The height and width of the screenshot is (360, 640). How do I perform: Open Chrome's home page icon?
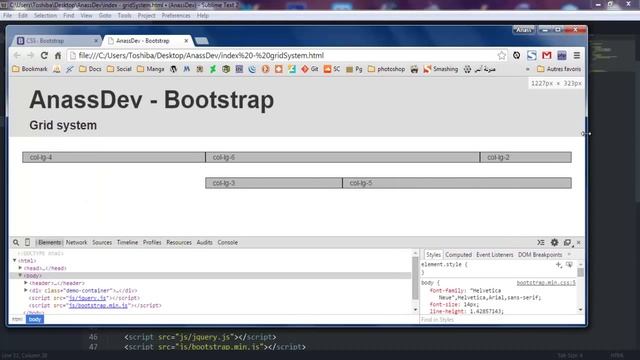pos(58,56)
